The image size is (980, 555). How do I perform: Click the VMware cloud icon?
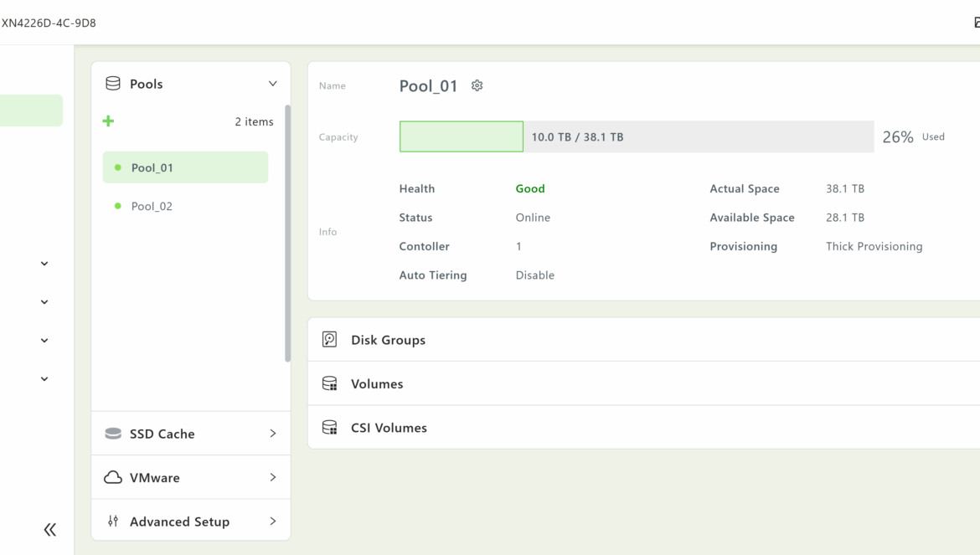pyautogui.click(x=113, y=477)
